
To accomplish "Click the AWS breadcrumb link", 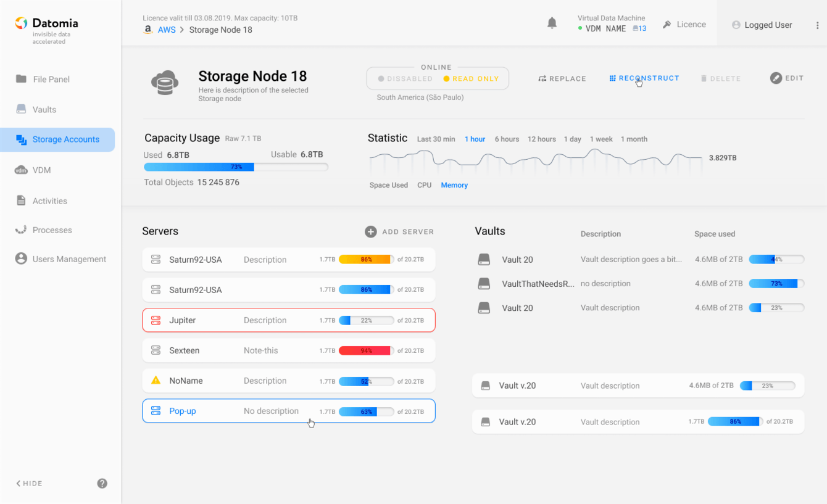I will click(x=167, y=30).
